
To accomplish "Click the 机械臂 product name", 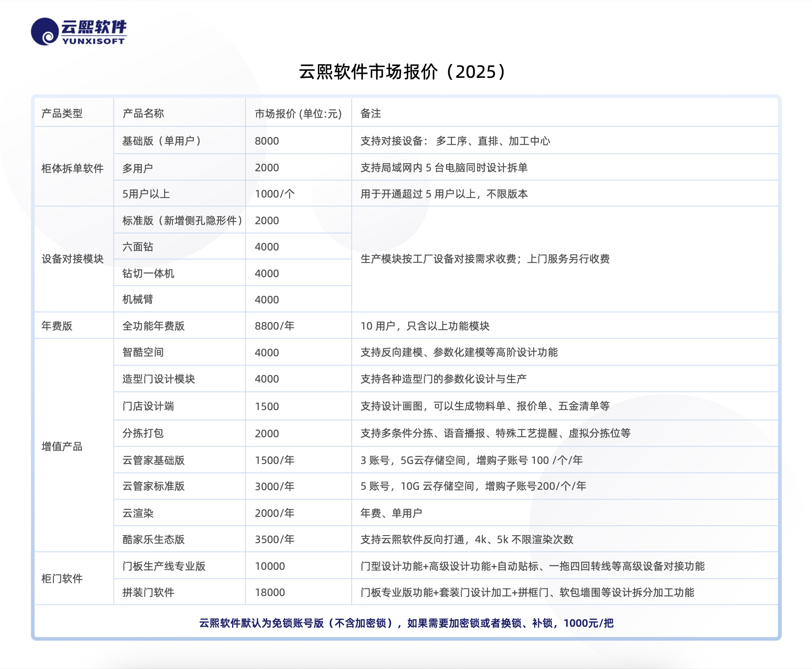I will [x=138, y=299].
